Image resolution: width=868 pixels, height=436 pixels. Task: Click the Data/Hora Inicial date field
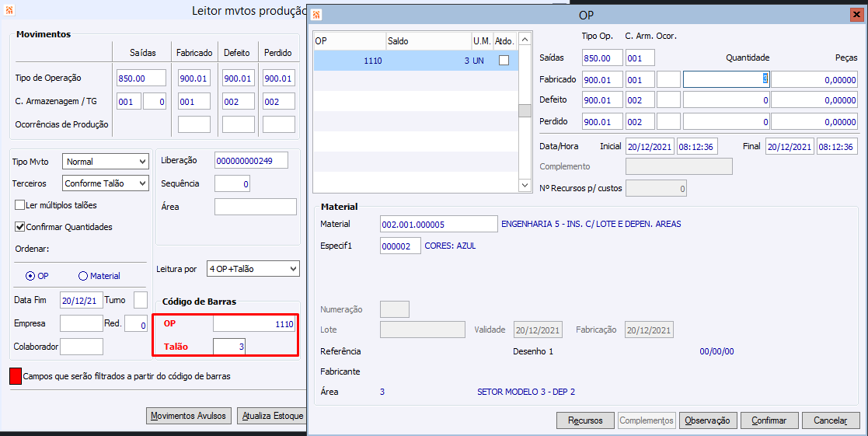point(650,147)
